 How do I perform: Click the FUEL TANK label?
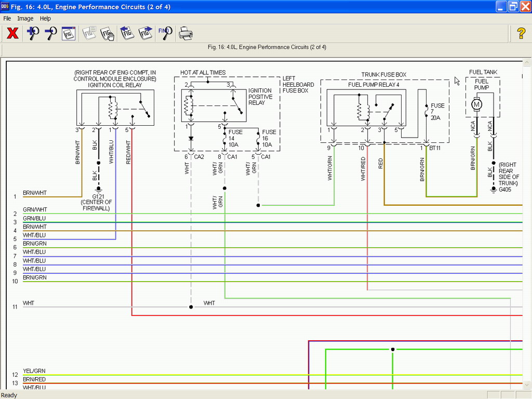point(483,72)
